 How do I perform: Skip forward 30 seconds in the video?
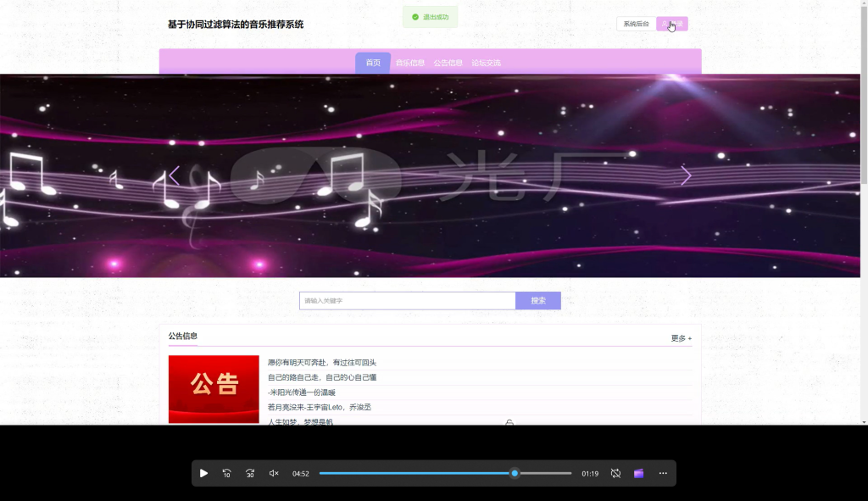tap(250, 473)
